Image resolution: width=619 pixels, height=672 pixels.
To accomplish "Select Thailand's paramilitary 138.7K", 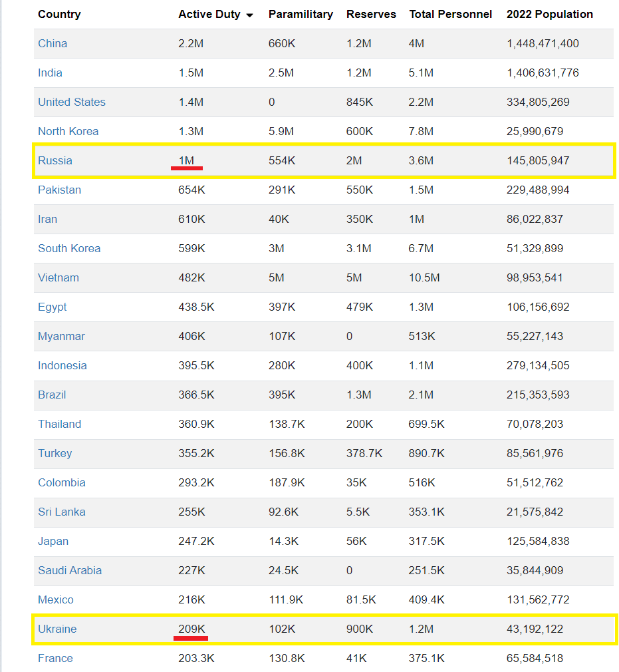I will (287, 424).
